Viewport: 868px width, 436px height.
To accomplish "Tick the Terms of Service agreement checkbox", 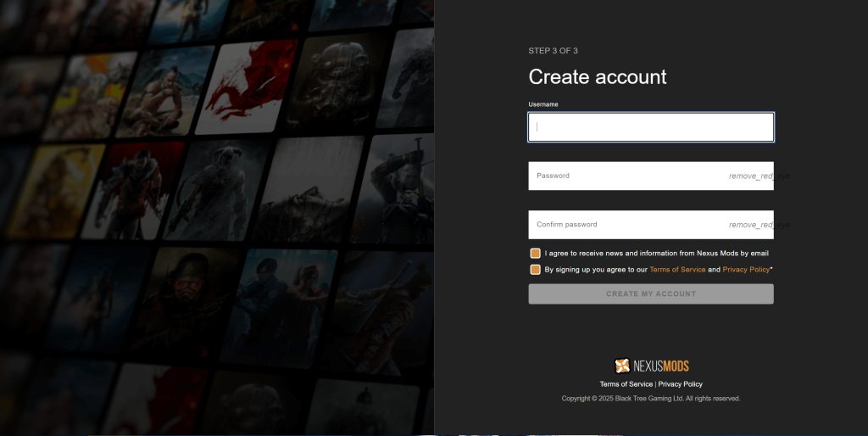I will [x=536, y=270].
